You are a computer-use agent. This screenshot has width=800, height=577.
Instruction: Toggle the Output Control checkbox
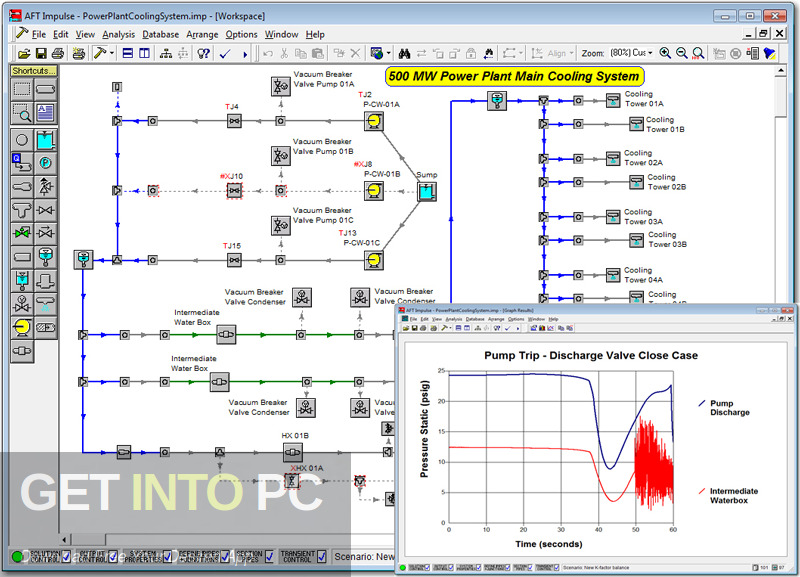(113, 557)
